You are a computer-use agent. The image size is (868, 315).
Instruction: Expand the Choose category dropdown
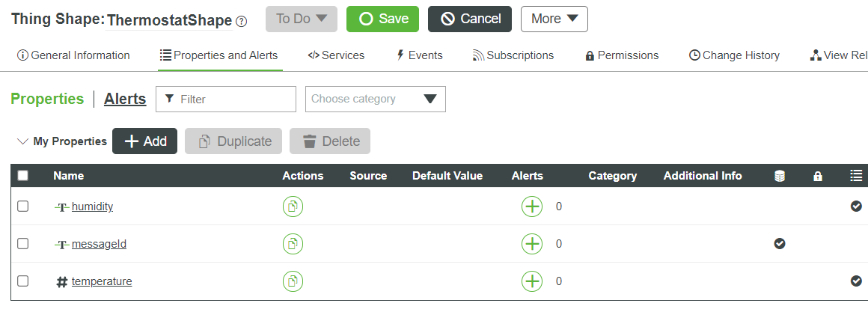pos(375,99)
